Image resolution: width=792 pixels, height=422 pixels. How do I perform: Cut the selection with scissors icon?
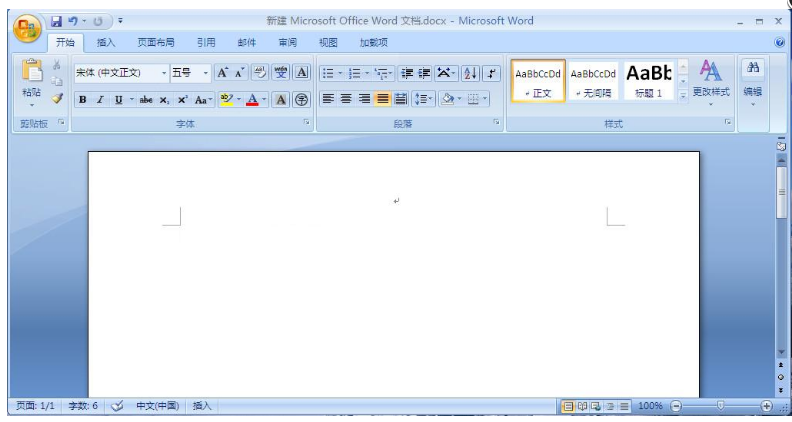(57, 65)
